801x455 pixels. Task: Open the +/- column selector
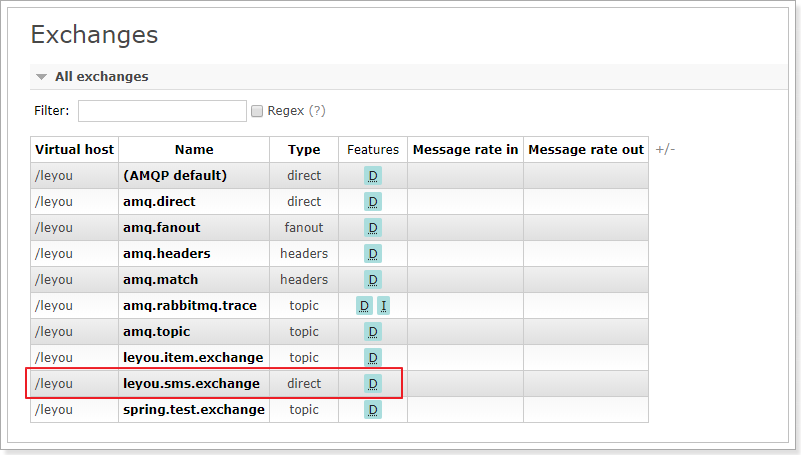[665, 149]
